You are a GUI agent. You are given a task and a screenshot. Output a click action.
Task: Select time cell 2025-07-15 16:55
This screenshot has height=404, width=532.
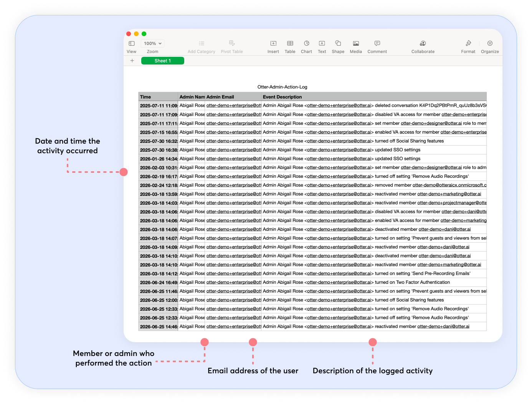[x=158, y=132]
